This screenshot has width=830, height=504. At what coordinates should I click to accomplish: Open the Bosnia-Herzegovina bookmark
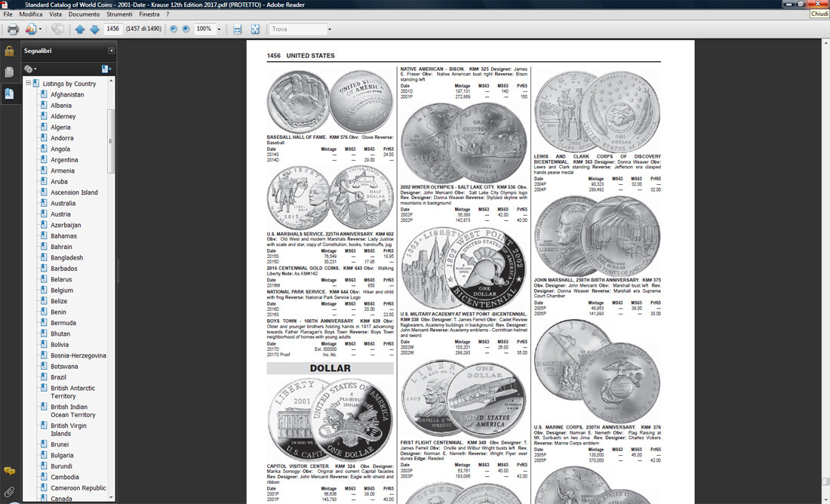[78, 355]
